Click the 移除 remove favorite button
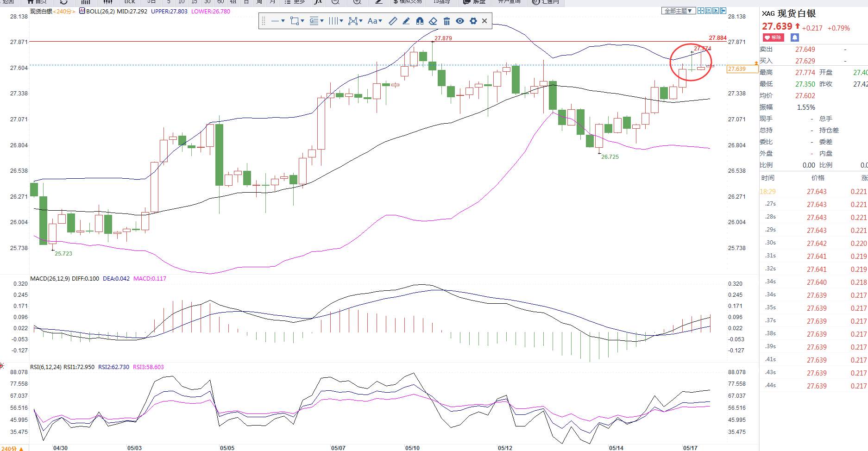Image resolution: width=868 pixels, height=451 pixels. (x=774, y=38)
